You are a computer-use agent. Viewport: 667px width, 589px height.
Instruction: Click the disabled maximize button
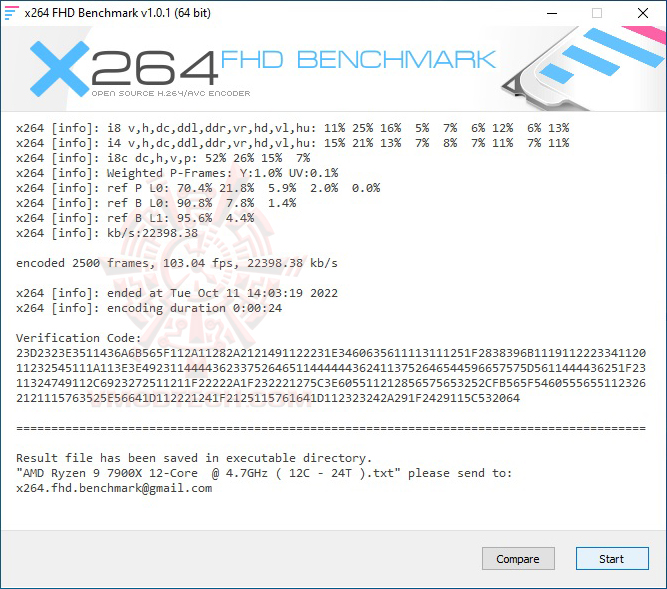(597, 13)
